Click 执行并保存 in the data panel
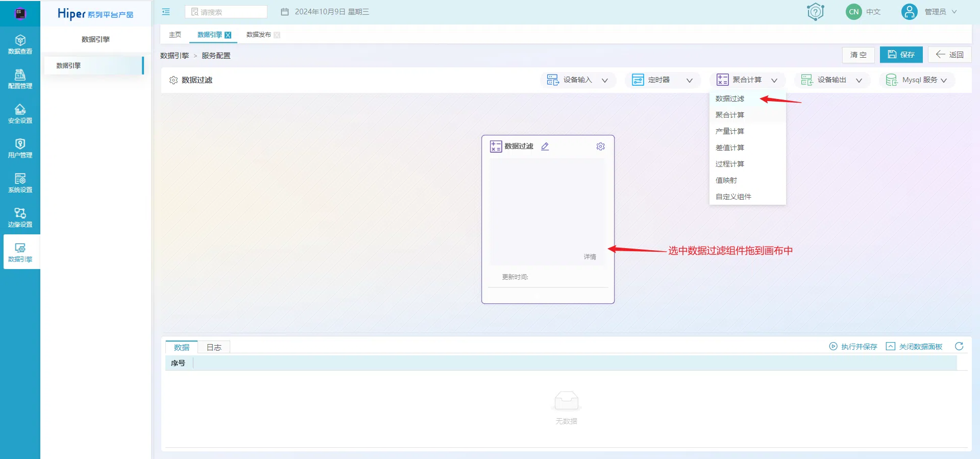980x459 pixels. click(853, 347)
